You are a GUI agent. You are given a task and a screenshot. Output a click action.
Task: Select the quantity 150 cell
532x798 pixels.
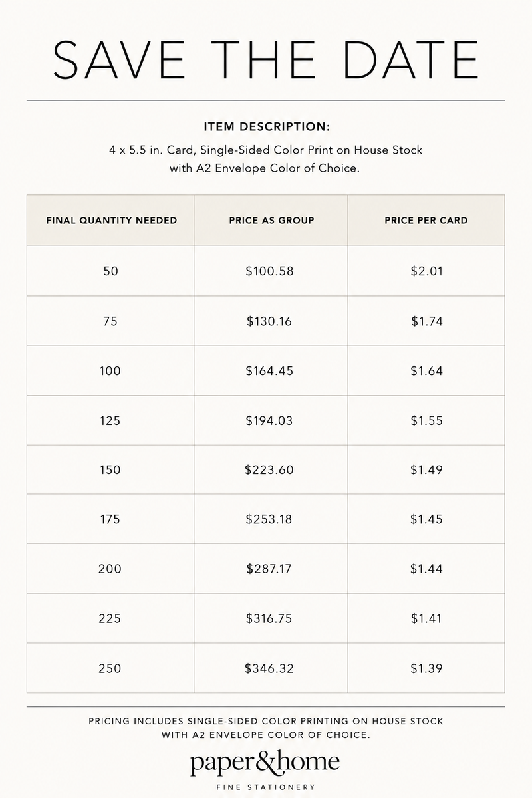point(111,469)
